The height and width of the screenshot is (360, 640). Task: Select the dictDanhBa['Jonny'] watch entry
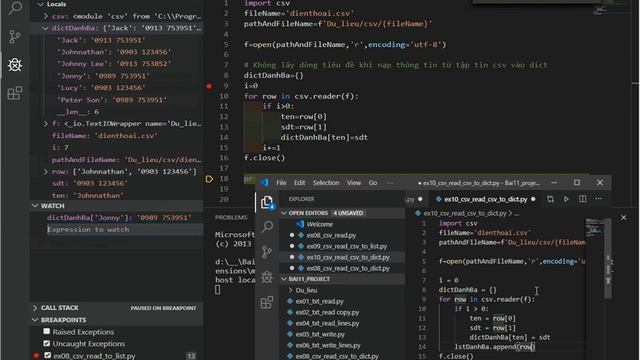click(x=119, y=218)
